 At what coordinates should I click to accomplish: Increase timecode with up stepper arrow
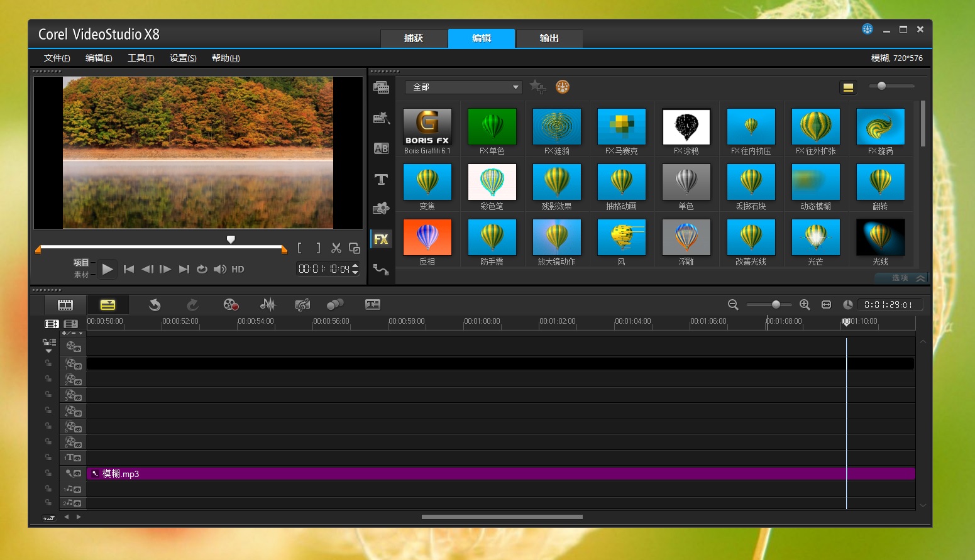coord(355,266)
